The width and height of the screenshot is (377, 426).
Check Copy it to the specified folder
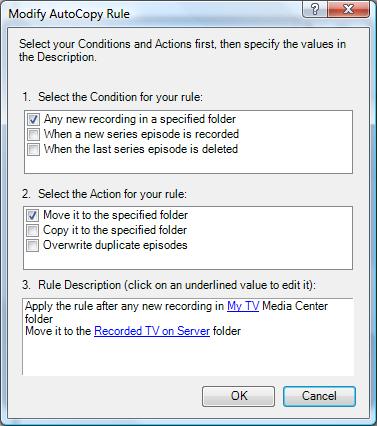33,230
